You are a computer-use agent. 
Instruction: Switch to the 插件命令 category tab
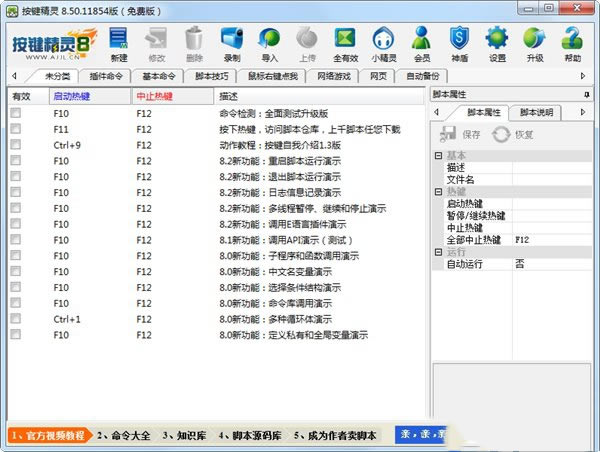107,76
